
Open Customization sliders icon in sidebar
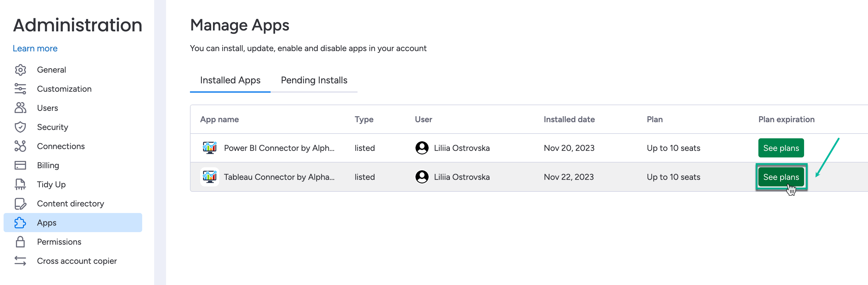[20, 89]
